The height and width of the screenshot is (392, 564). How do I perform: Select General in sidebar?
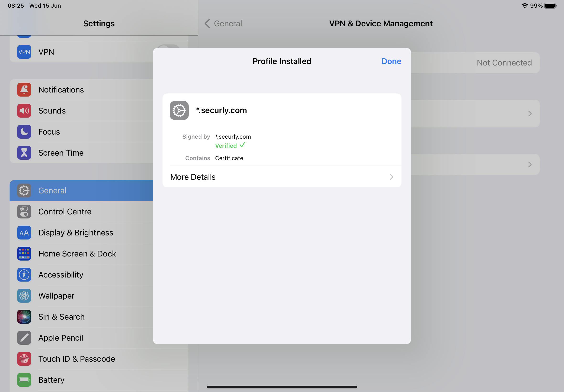(x=81, y=191)
